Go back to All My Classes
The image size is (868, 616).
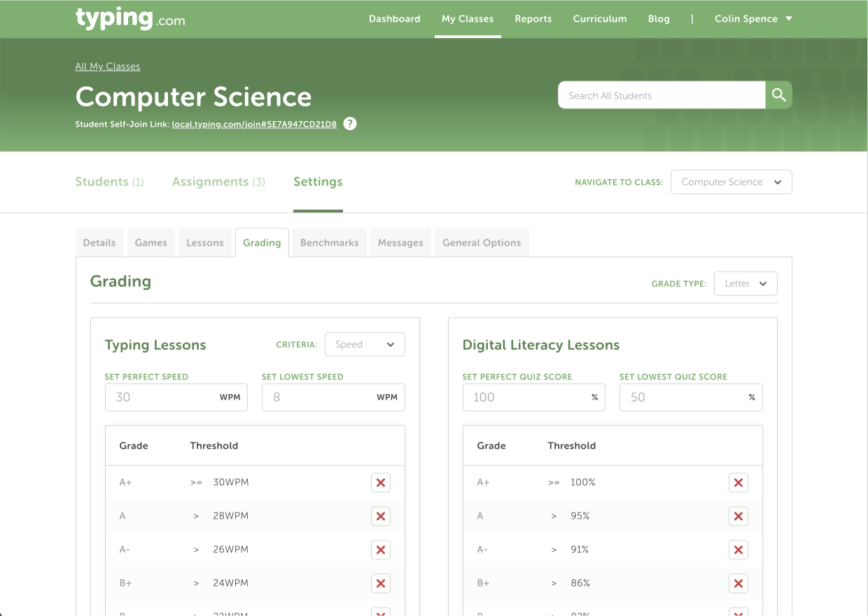(107, 66)
